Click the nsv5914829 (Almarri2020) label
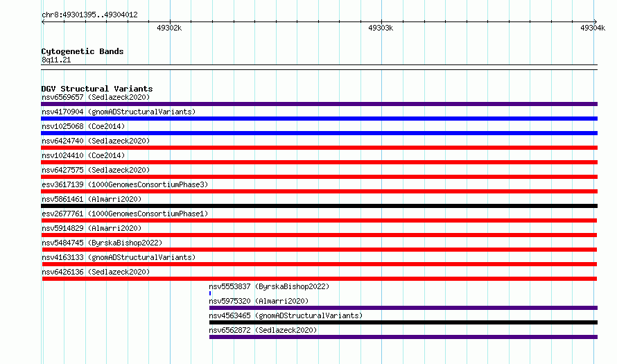This screenshot has height=364, width=617. (x=92, y=228)
